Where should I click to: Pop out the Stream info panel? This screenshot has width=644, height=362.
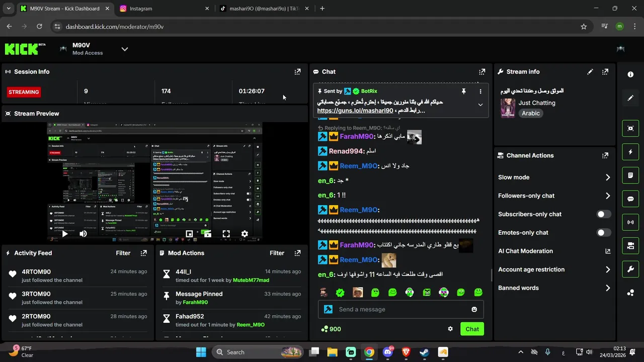605,72
